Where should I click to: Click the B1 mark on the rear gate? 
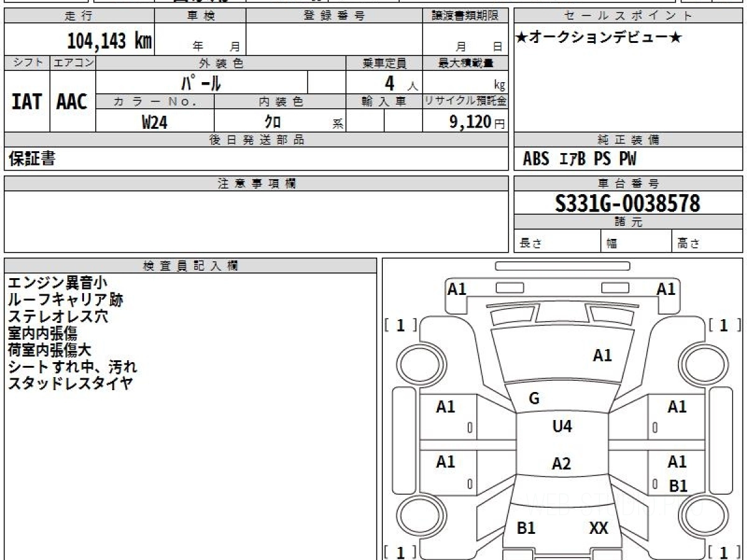(526, 528)
